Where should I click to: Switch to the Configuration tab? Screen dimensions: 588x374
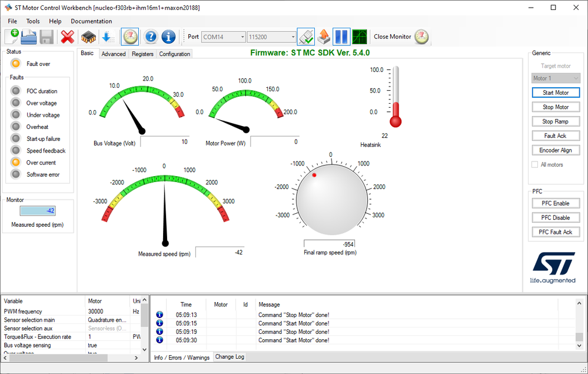point(175,54)
